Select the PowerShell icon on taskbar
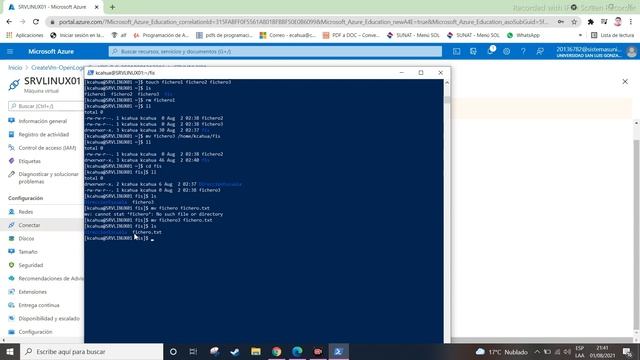The width and height of the screenshot is (640, 360). pos(338,351)
